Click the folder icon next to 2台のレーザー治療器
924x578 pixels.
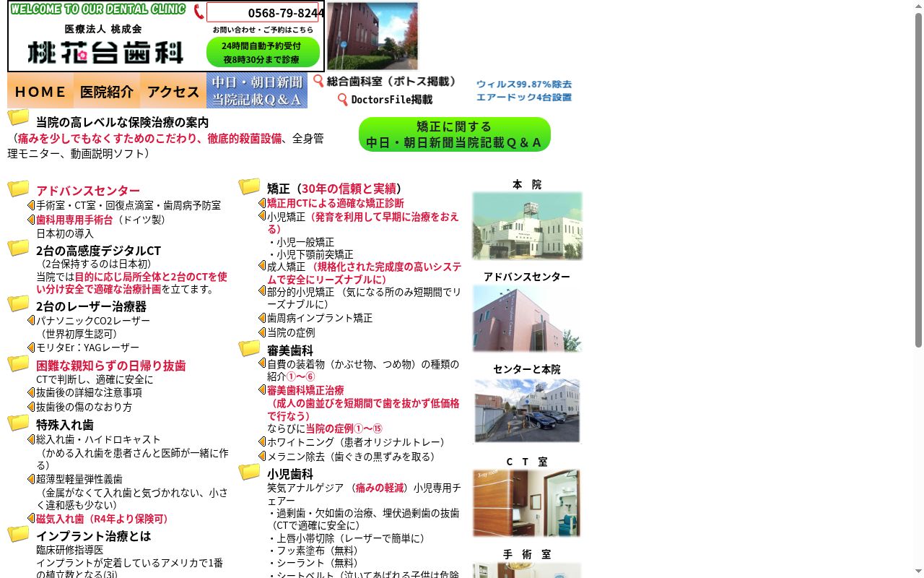pos(18,304)
